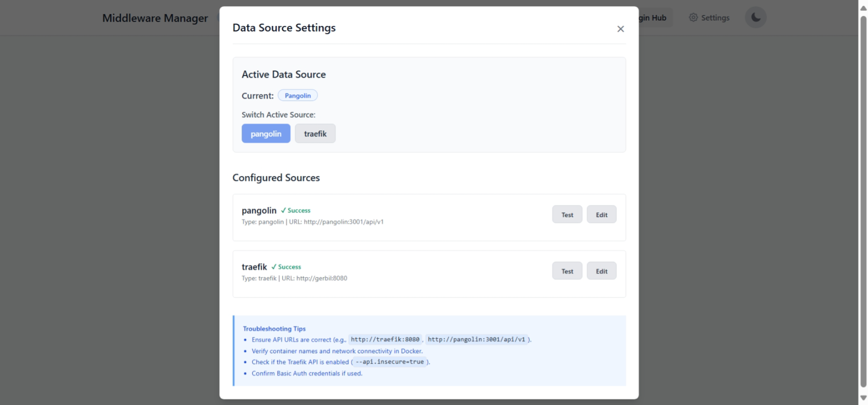Edit the traefik data source
868x405 pixels.
click(x=601, y=271)
